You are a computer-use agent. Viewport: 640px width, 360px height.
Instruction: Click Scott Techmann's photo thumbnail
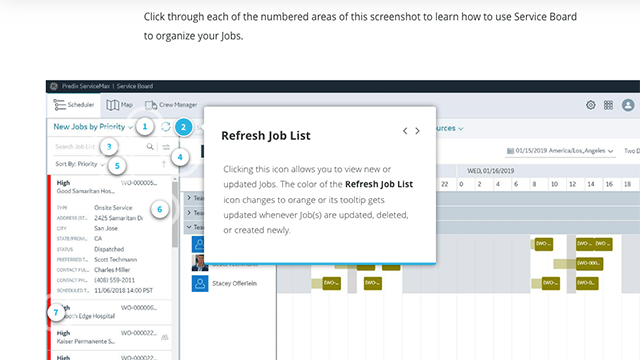point(200,264)
